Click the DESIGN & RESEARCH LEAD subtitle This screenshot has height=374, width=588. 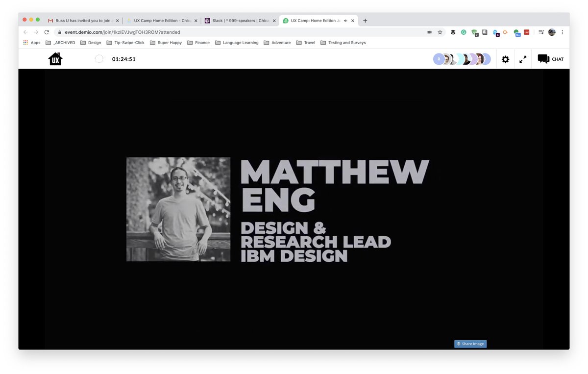coord(316,235)
